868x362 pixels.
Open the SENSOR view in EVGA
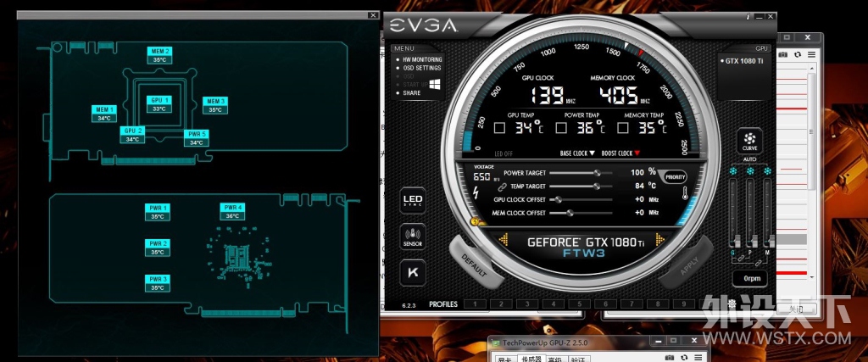(x=413, y=237)
